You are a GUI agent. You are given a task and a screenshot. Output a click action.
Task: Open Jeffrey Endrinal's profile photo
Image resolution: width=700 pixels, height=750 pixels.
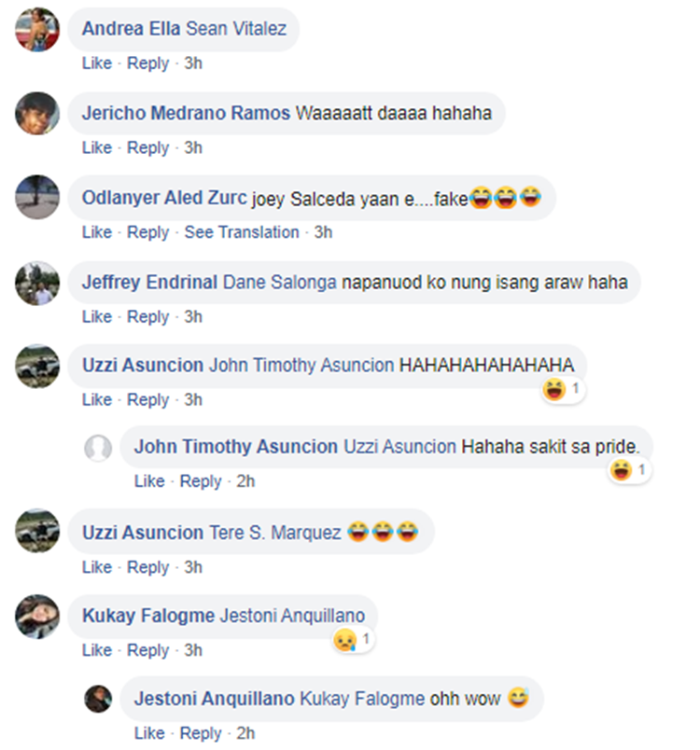(x=37, y=283)
